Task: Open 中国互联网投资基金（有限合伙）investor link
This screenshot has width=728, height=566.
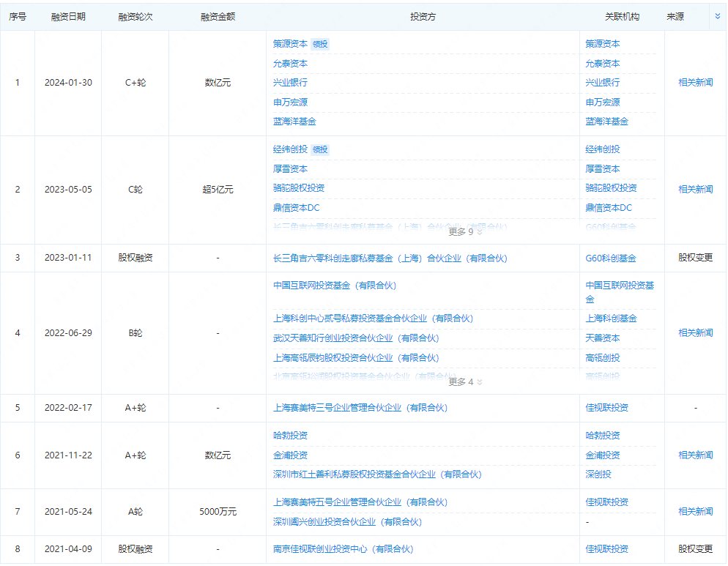Action: [335, 286]
